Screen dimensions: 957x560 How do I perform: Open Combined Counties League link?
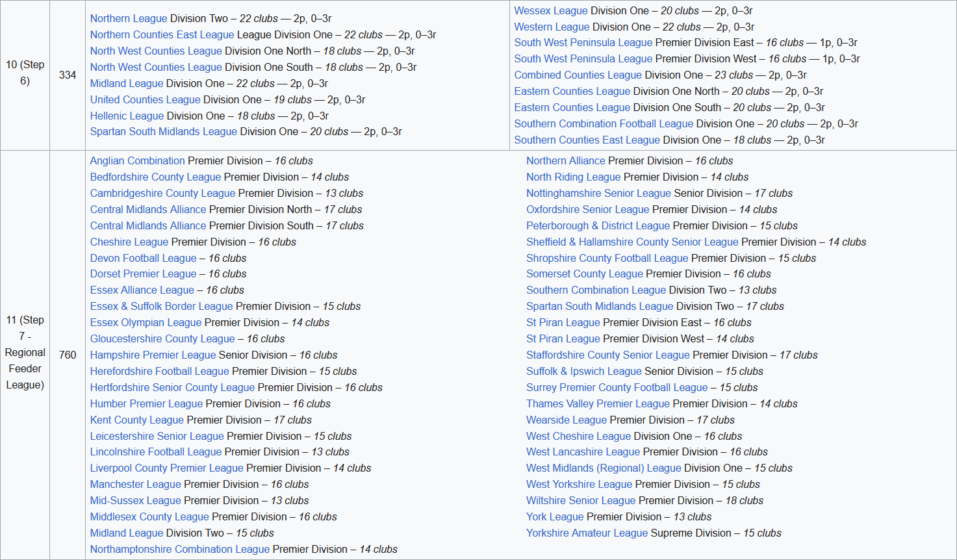pyautogui.click(x=578, y=75)
